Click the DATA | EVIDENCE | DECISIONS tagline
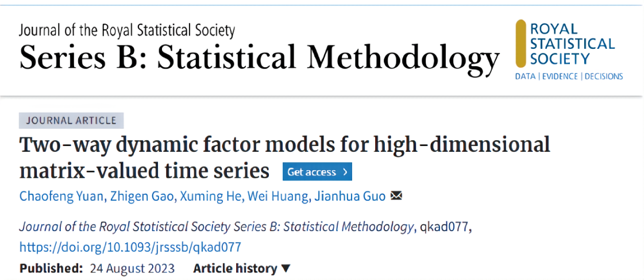 569,76
